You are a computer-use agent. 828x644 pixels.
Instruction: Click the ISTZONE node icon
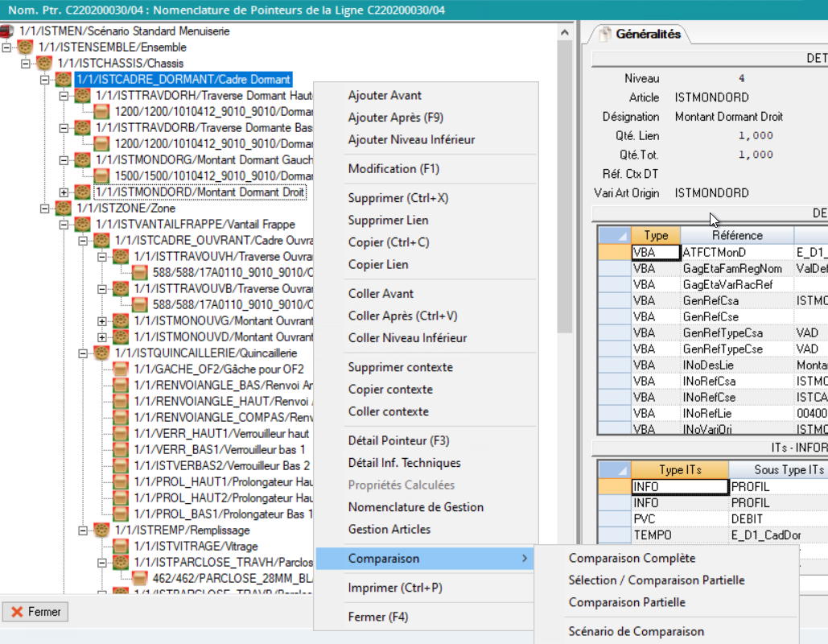coord(64,208)
